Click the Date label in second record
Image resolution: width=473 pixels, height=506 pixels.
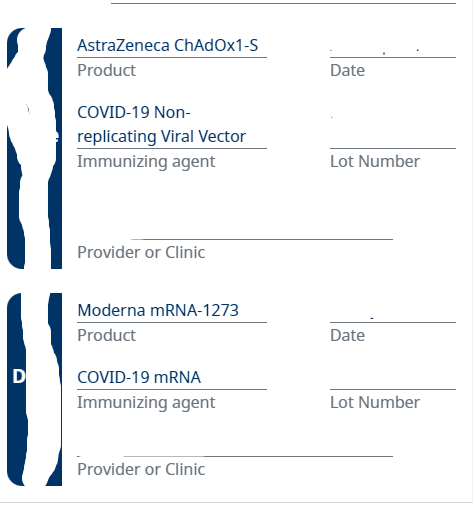[347, 335]
